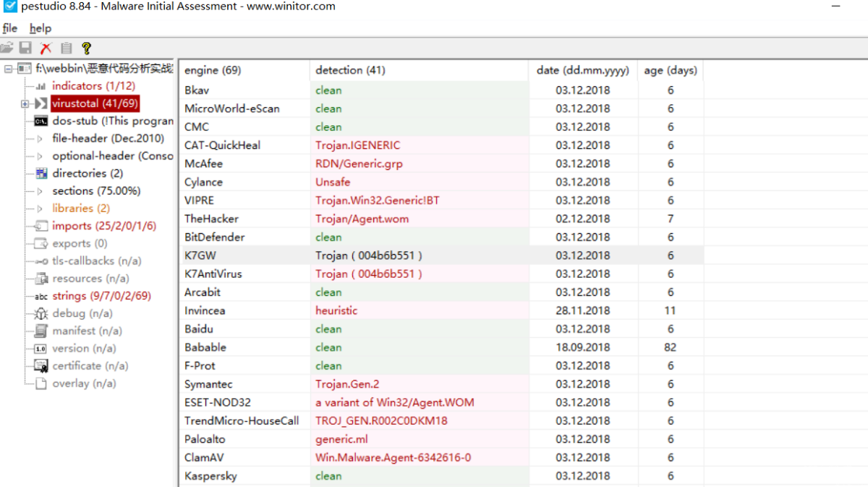The image size is (868, 487).
Task: Select file-header (Dec.2010) tree item
Action: (108, 138)
